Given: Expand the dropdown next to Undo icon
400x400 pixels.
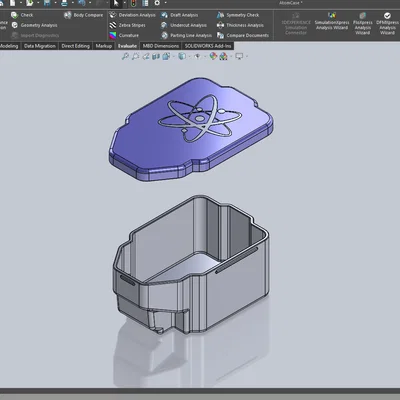Looking at the screenshot, I should click(89, 3).
